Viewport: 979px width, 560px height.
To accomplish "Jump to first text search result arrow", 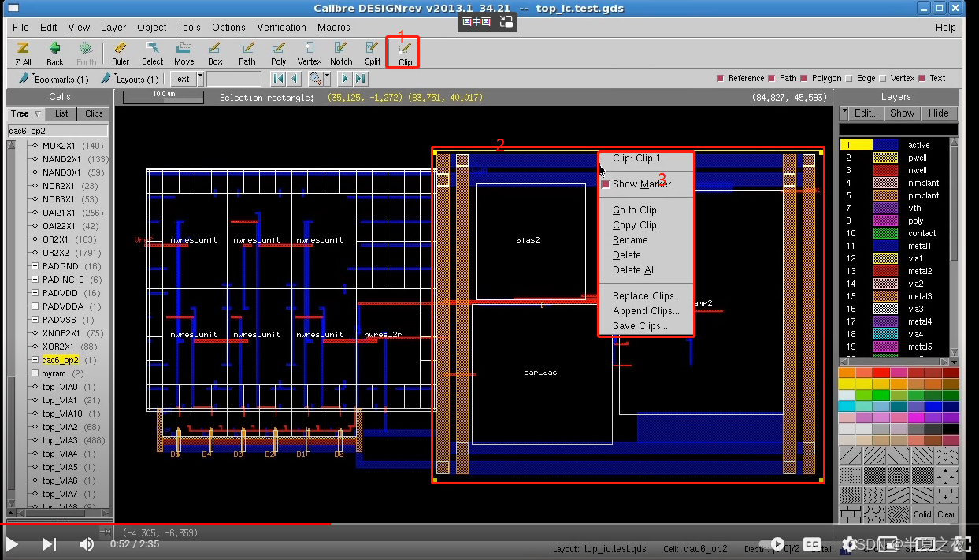I will click(278, 79).
